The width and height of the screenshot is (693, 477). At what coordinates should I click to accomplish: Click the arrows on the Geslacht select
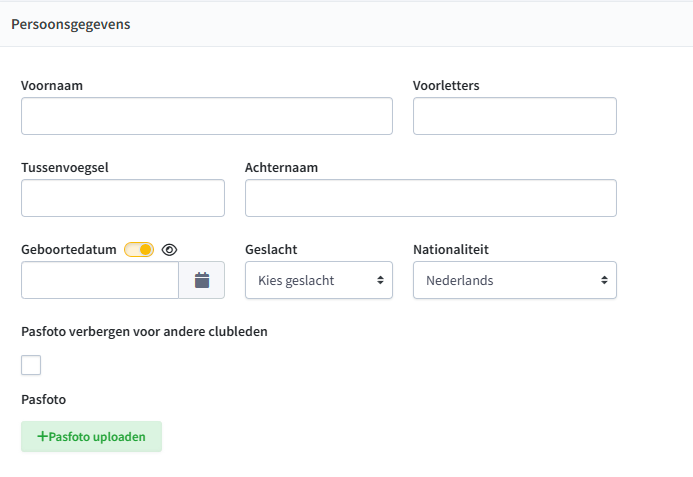(380, 280)
